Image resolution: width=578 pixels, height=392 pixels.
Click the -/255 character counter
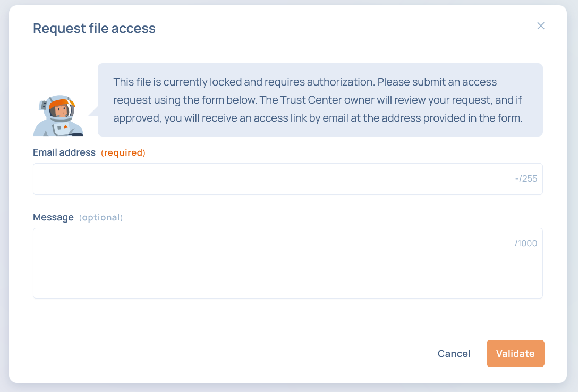pos(526,179)
